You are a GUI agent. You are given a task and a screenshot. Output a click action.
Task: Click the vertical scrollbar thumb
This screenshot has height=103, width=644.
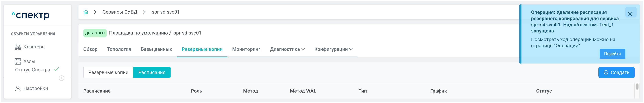pyautogui.click(x=637, y=87)
